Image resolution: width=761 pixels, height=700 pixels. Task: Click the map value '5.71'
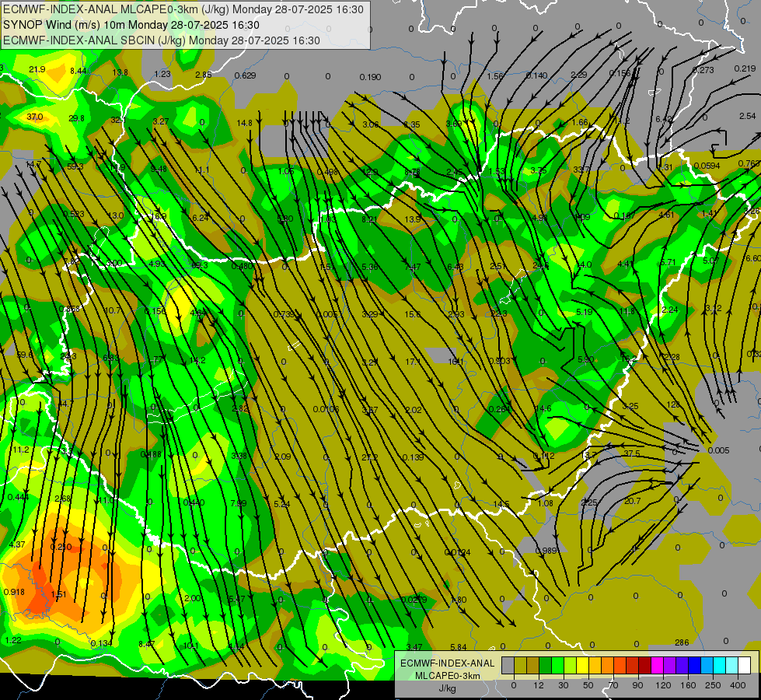pos(668,262)
